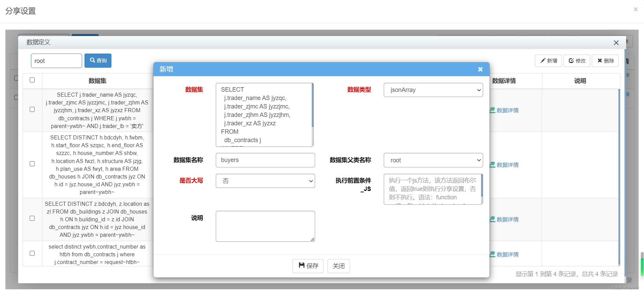
Task: Click the 删除 delete button
Action: [x=605, y=61]
